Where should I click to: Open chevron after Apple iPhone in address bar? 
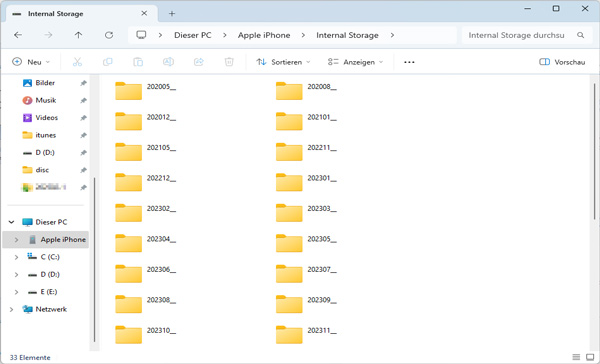303,35
